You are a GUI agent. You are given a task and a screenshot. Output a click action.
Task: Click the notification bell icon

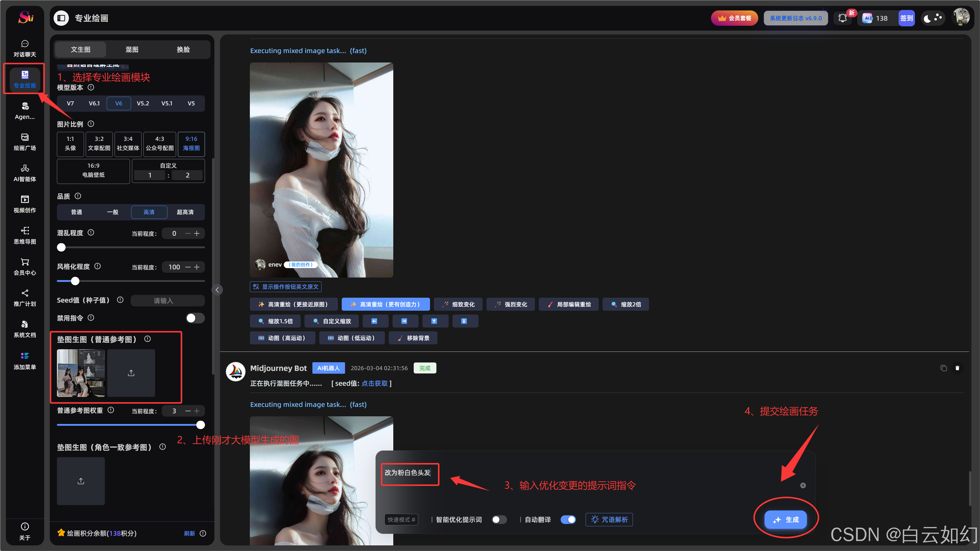[842, 18]
